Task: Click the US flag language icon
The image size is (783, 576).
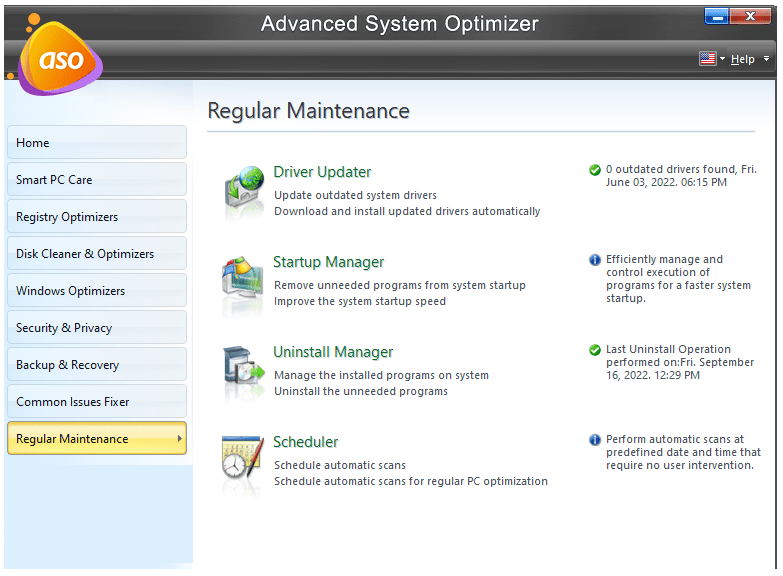Action: [x=707, y=58]
